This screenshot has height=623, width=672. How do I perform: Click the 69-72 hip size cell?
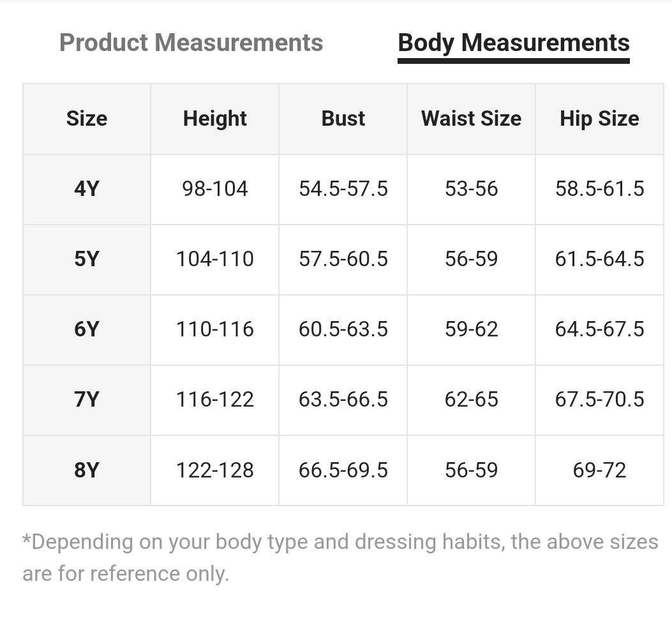point(599,470)
